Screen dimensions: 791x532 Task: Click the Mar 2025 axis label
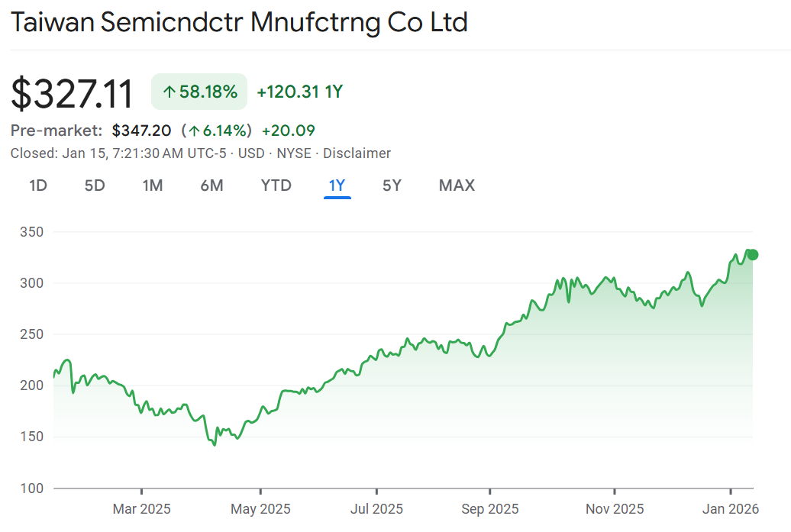(x=141, y=508)
